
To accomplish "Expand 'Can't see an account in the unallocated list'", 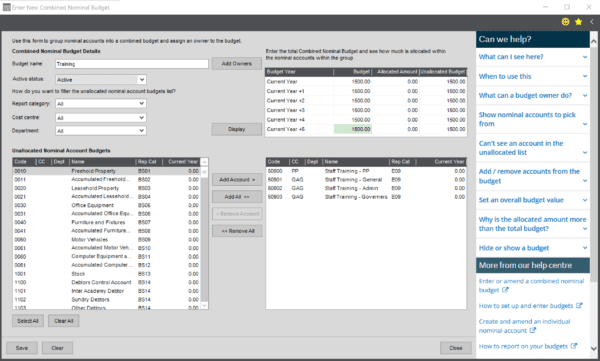I will pyautogui.click(x=533, y=148).
